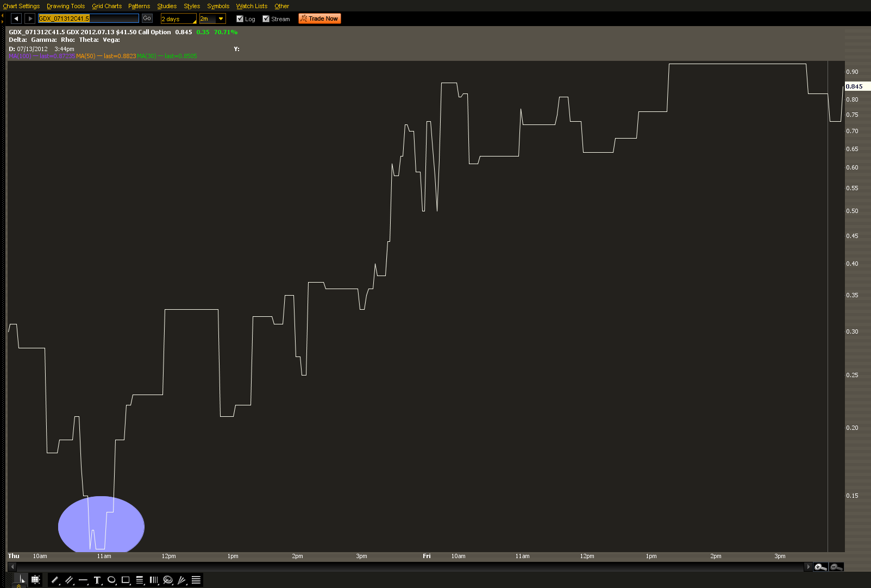Click the back arrow navigation button

(x=16, y=18)
